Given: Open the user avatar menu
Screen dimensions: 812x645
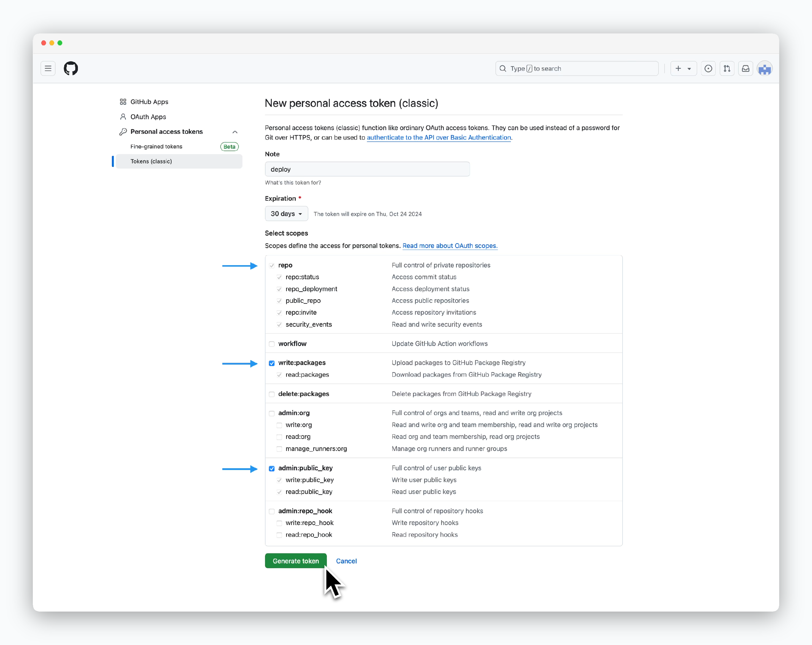Looking at the screenshot, I should 765,69.
